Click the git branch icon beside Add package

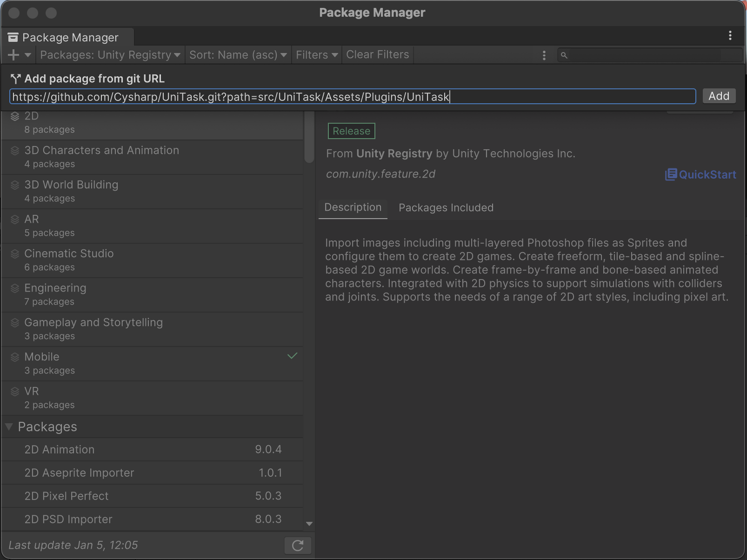(16, 79)
